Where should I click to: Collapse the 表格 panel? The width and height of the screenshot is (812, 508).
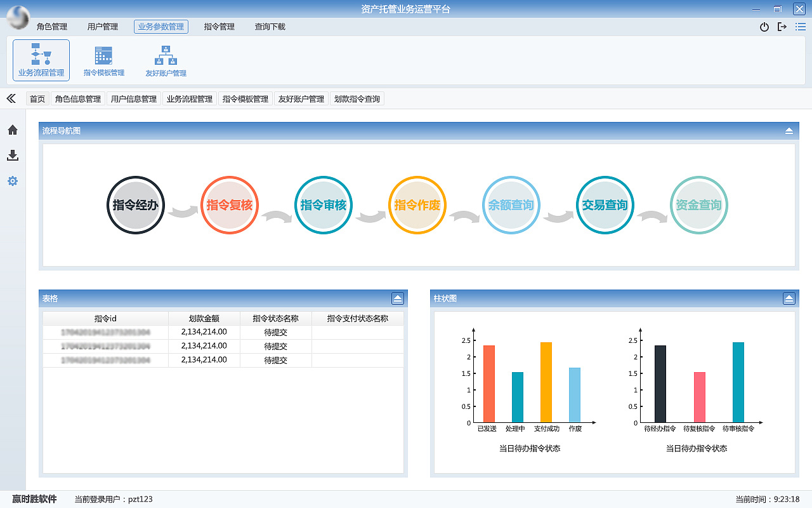click(x=398, y=298)
